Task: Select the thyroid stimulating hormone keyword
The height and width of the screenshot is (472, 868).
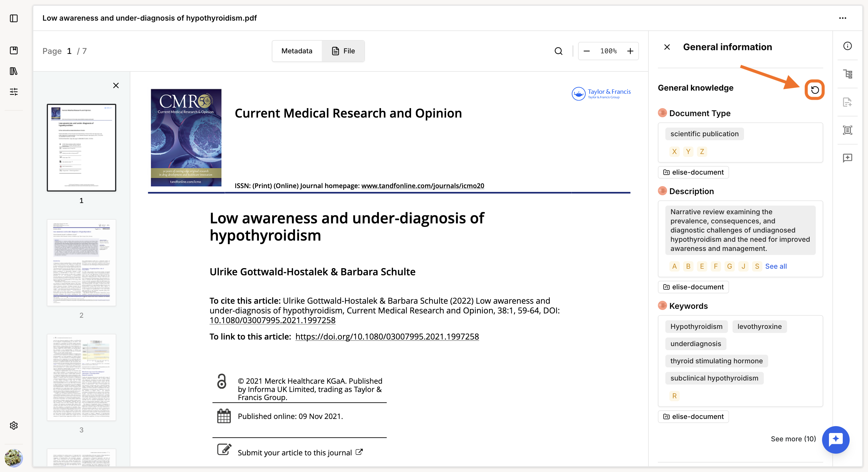Action: (716, 361)
